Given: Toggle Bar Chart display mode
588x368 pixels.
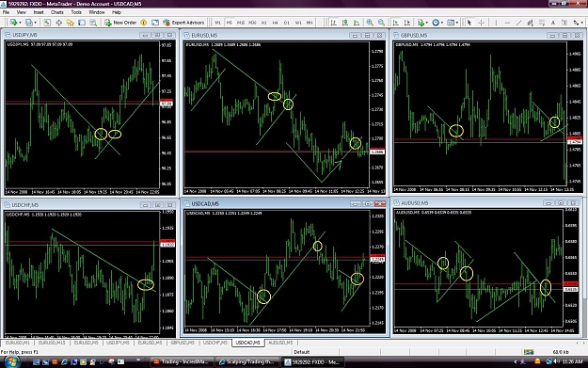Looking at the screenshot, I should (333, 23).
